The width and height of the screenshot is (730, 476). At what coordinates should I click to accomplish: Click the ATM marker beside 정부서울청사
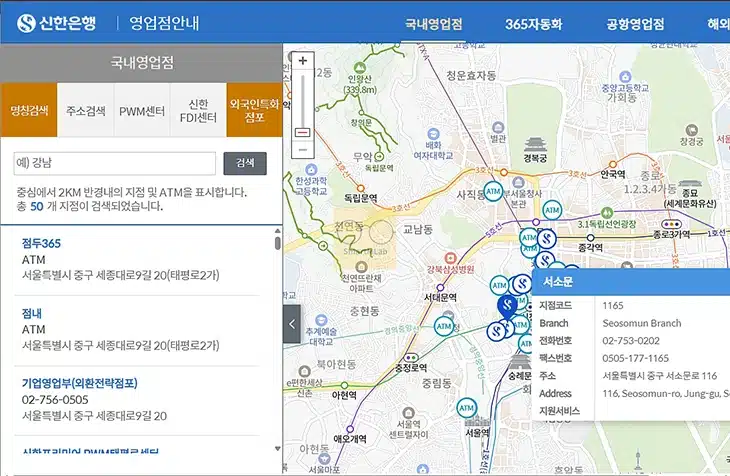[552, 210]
